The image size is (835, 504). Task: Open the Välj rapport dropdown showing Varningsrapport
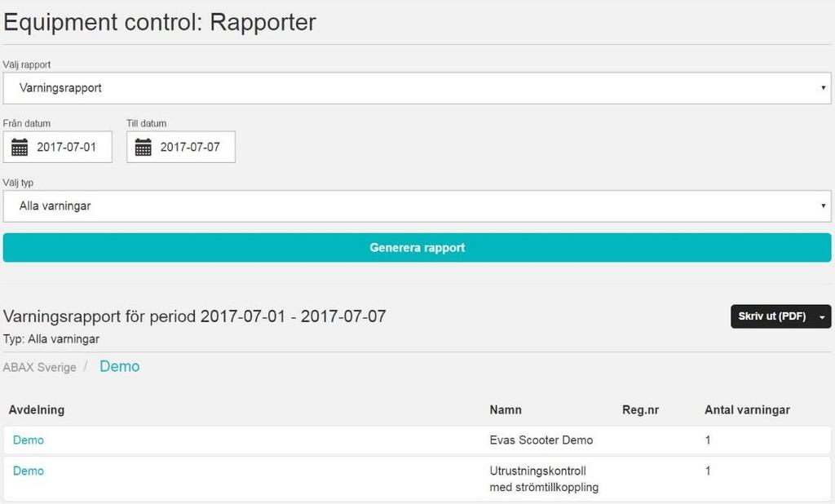click(x=417, y=88)
